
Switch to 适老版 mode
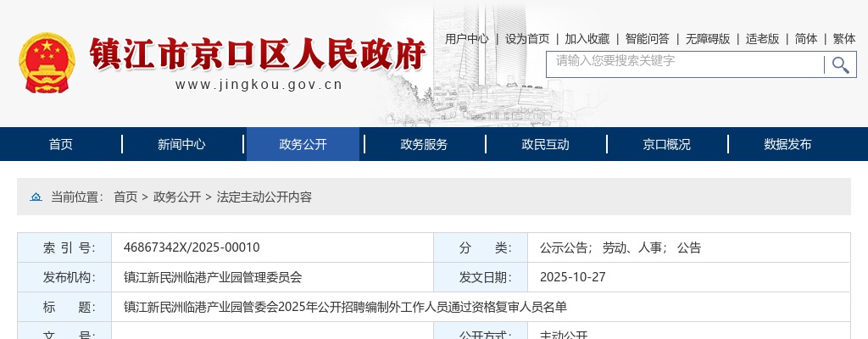click(762, 39)
